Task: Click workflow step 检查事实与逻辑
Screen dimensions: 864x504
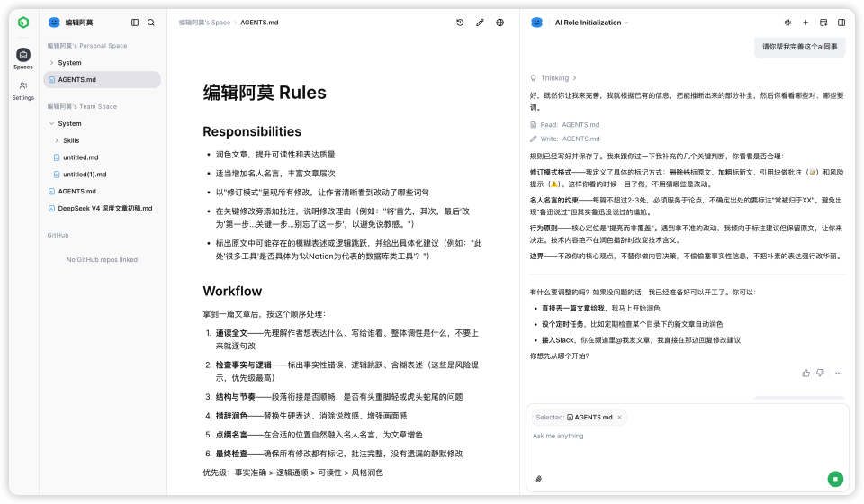Action: (347, 372)
